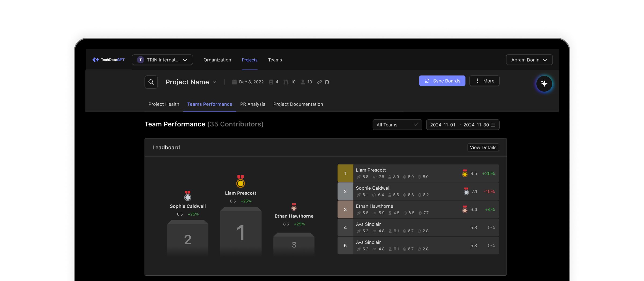Expand the Abram Donin user menu
The width and height of the screenshot is (644, 281).
tap(529, 60)
